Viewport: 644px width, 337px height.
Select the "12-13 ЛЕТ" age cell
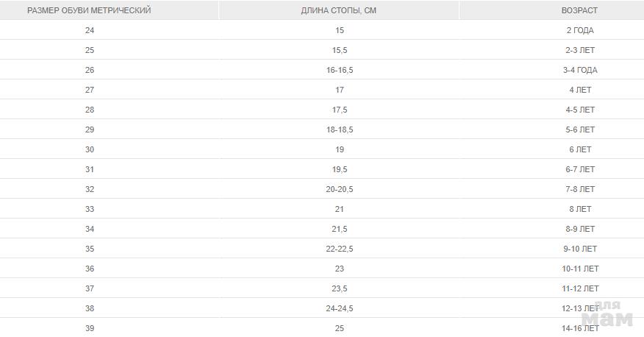579,308
